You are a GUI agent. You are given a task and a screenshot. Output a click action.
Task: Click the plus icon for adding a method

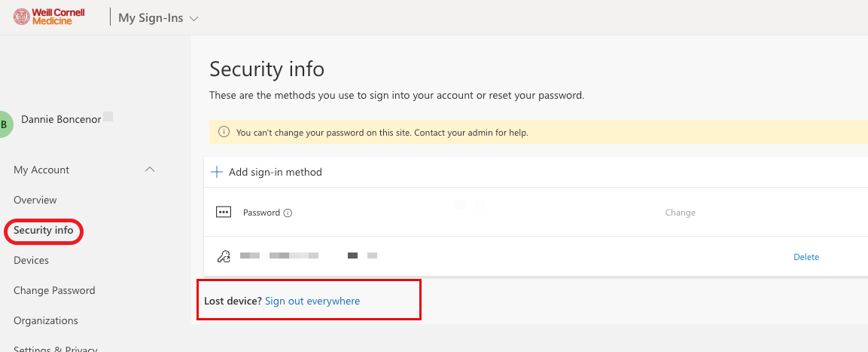217,172
